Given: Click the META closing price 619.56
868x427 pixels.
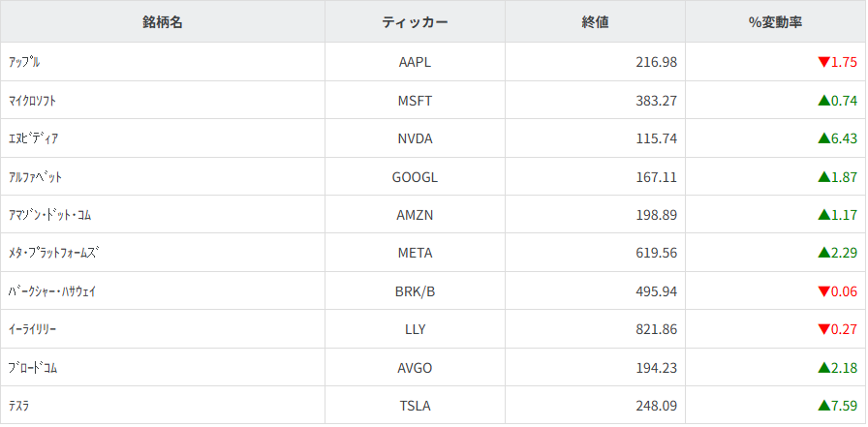Looking at the screenshot, I should click(656, 253).
